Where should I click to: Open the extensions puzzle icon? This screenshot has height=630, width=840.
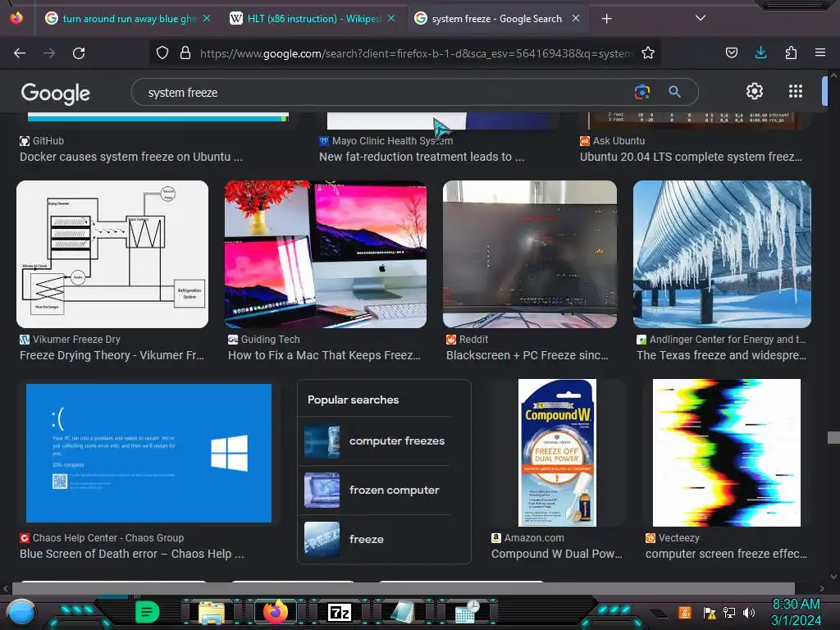[791, 52]
